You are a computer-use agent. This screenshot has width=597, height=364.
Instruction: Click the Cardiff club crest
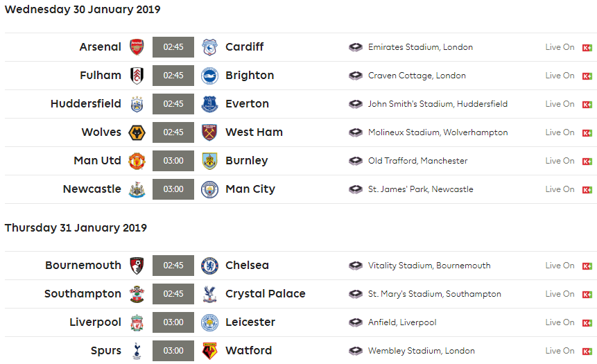pyautogui.click(x=209, y=47)
